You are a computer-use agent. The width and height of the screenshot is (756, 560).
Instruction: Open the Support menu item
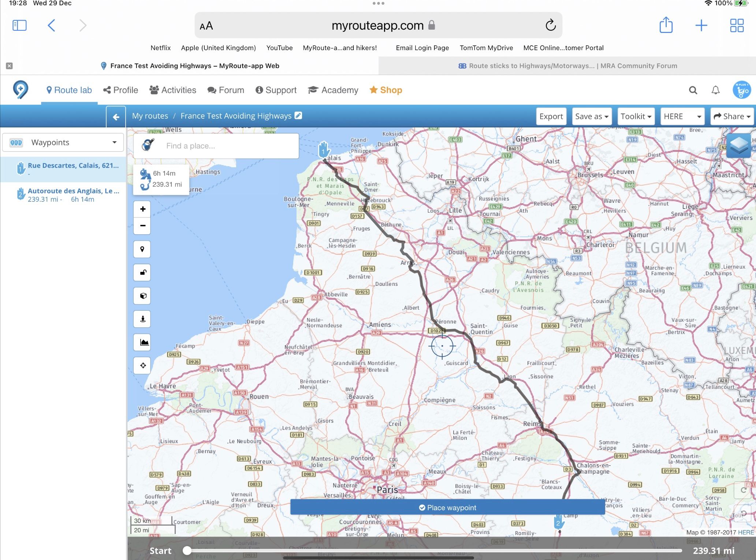pyautogui.click(x=276, y=90)
